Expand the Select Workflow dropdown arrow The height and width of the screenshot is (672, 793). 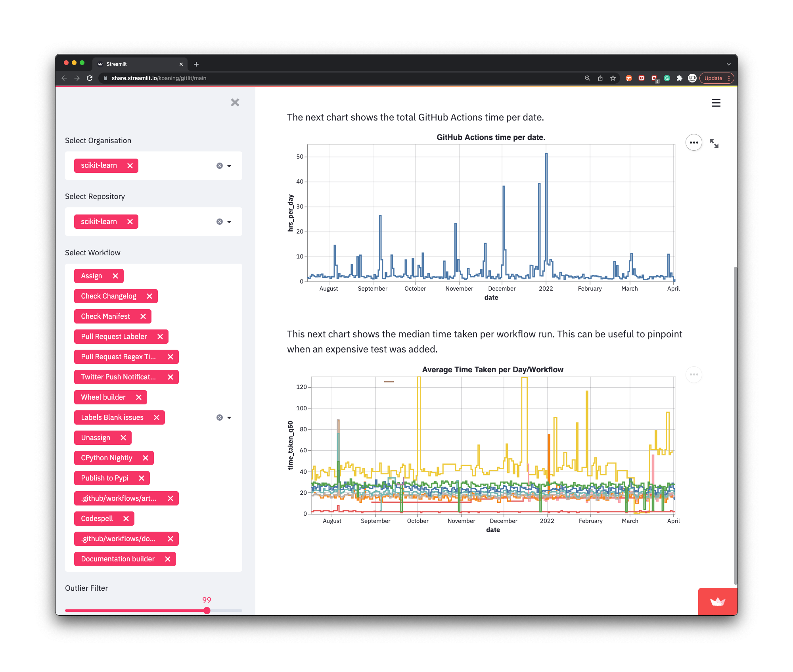click(229, 417)
